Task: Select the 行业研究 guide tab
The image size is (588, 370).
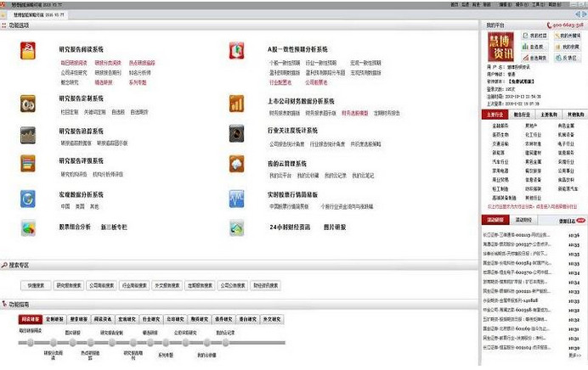Action: [x=151, y=319]
